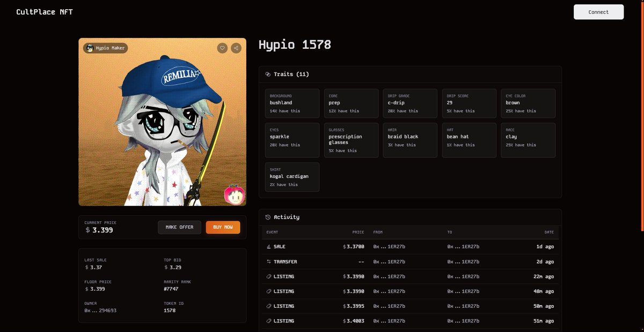Viewport: 644px width, 332px height.
Task: Click the 1d ago date in SALE row
Action: 546,247
